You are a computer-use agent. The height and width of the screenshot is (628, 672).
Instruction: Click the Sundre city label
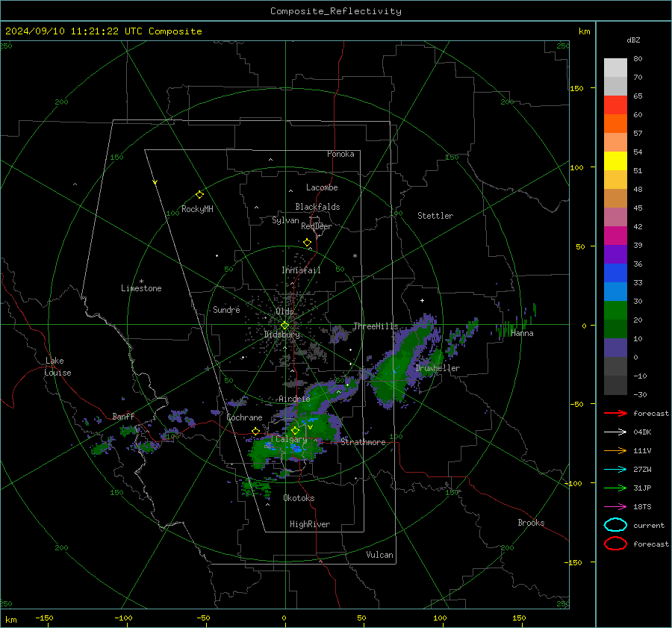pyautogui.click(x=226, y=309)
